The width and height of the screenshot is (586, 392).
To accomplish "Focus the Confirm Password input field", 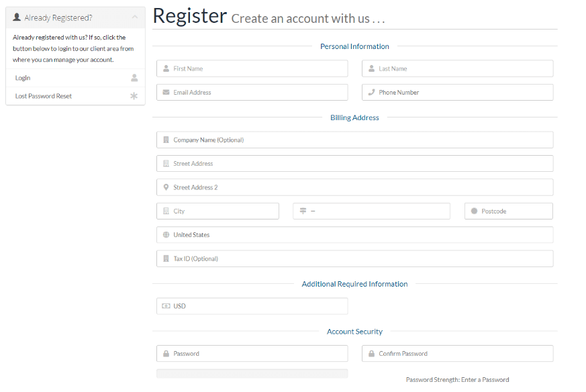I will click(457, 354).
